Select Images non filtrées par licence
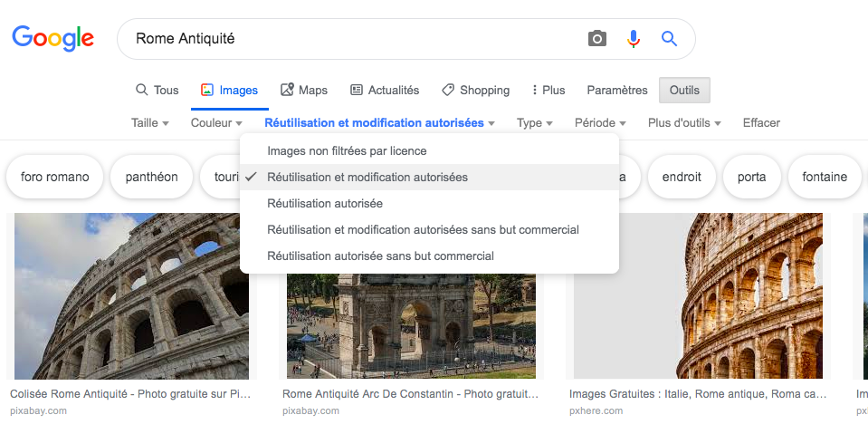 coord(347,150)
